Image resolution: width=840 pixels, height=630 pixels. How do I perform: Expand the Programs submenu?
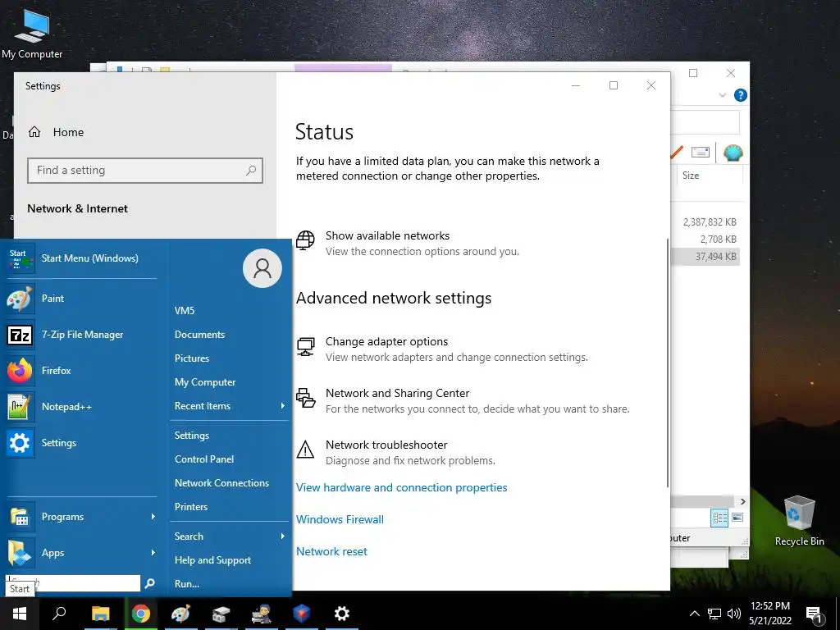[80, 517]
